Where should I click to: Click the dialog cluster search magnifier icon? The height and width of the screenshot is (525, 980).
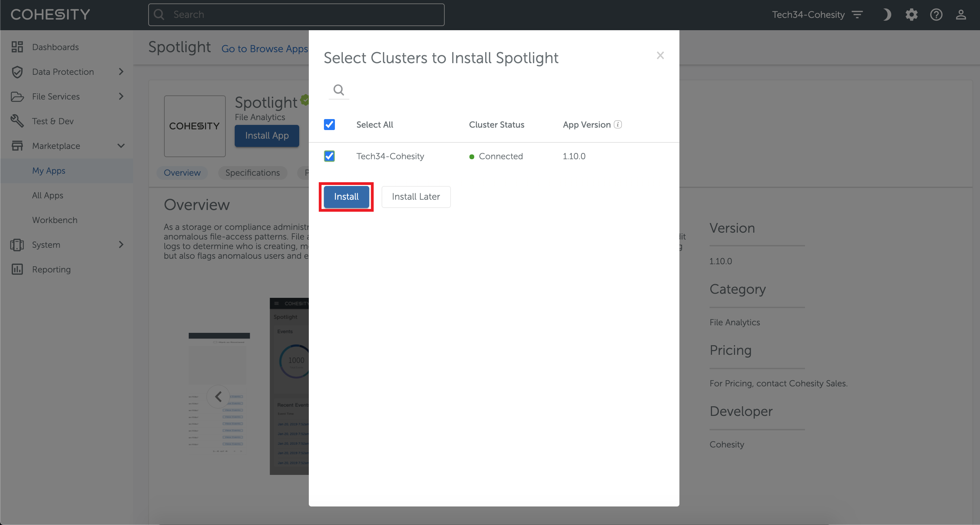pyautogui.click(x=339, y=90)
